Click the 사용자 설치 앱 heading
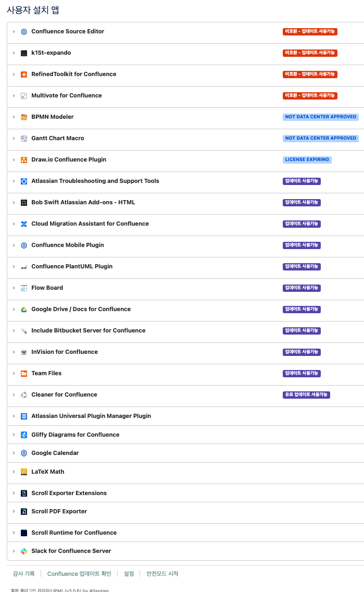This screenshot has width=364, height=592. click(33, 10)
